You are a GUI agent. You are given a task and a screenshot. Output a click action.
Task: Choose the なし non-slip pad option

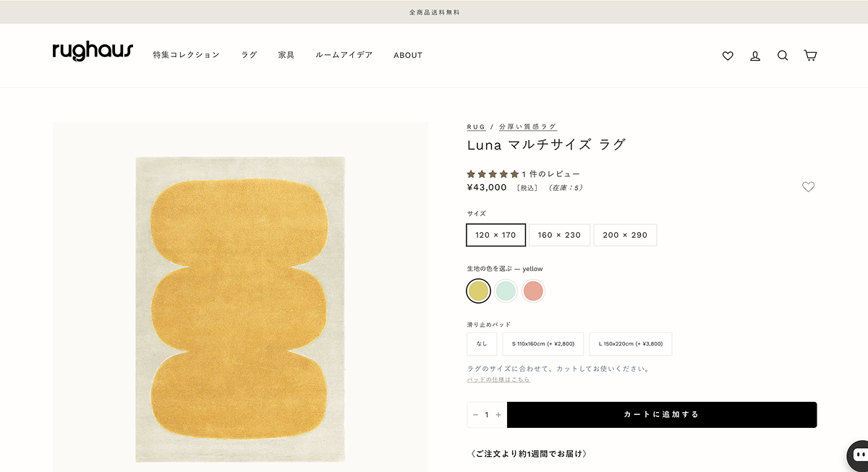(x=481, y=344)
